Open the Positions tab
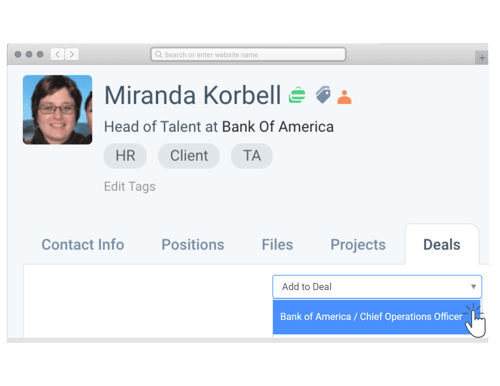This screenshot has width=500, height=386. click(x=193, y=245)
